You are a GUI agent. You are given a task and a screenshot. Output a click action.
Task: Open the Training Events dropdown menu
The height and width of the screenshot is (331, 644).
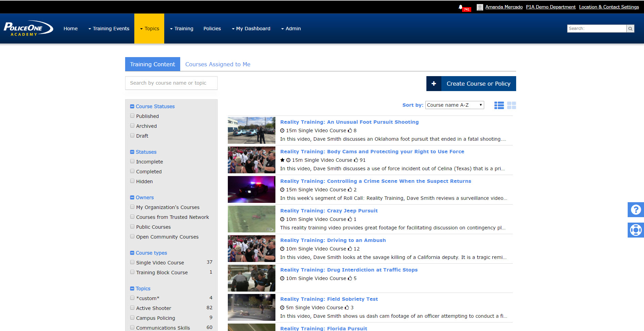coord(109,29)
